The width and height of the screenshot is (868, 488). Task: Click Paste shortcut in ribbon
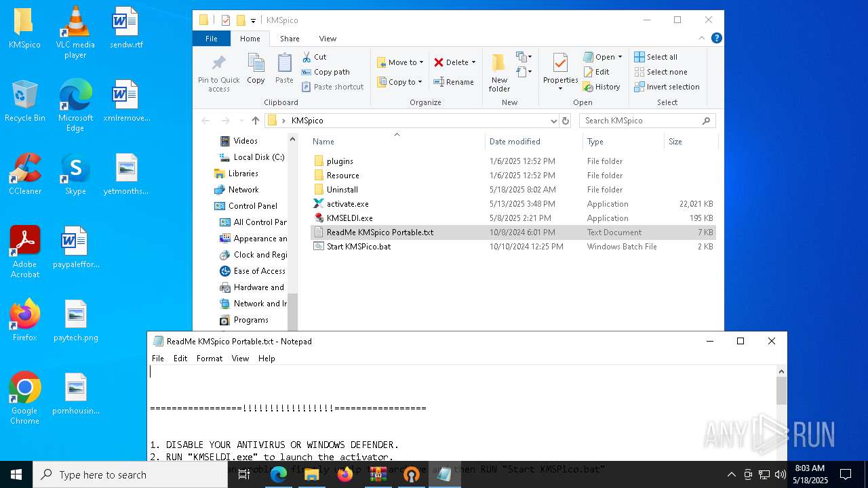point(332,87)
